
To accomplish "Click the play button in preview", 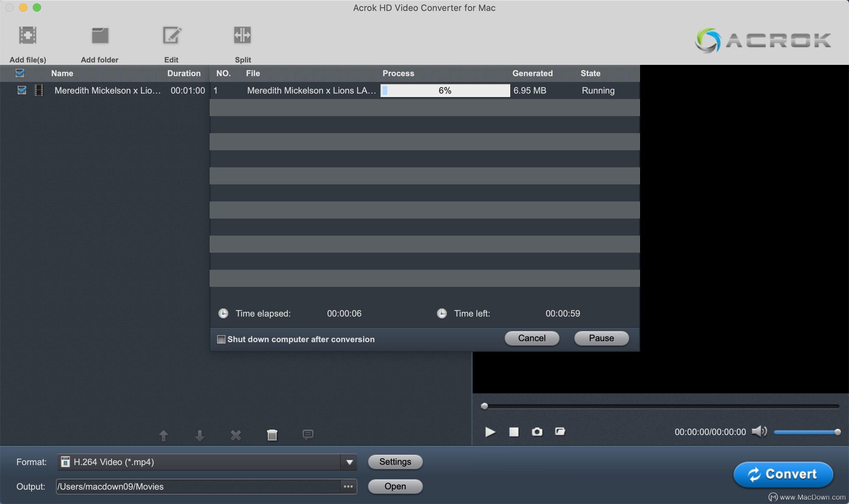I will tap(490, 431).
